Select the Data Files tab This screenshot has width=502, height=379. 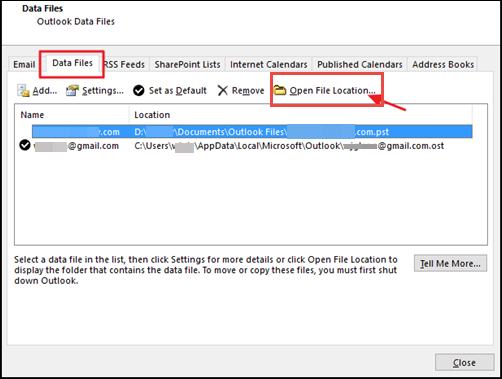(72, 63)
